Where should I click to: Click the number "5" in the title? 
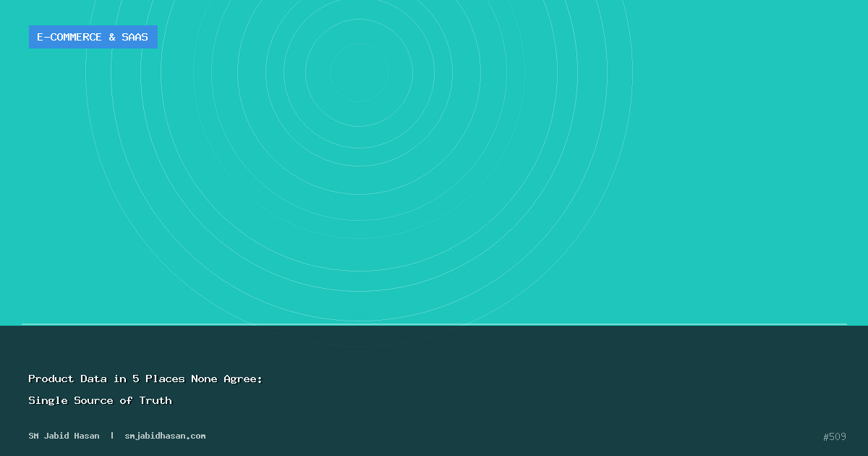[135, 379]
